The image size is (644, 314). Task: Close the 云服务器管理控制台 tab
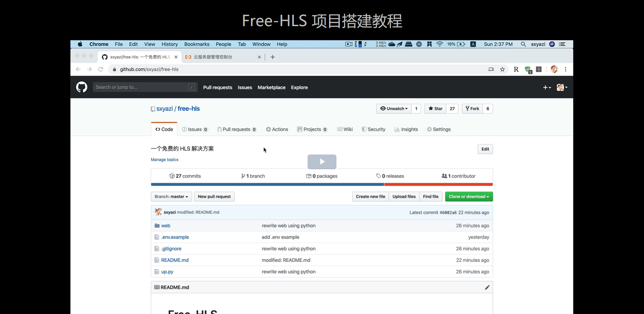(x=259, y=57)
